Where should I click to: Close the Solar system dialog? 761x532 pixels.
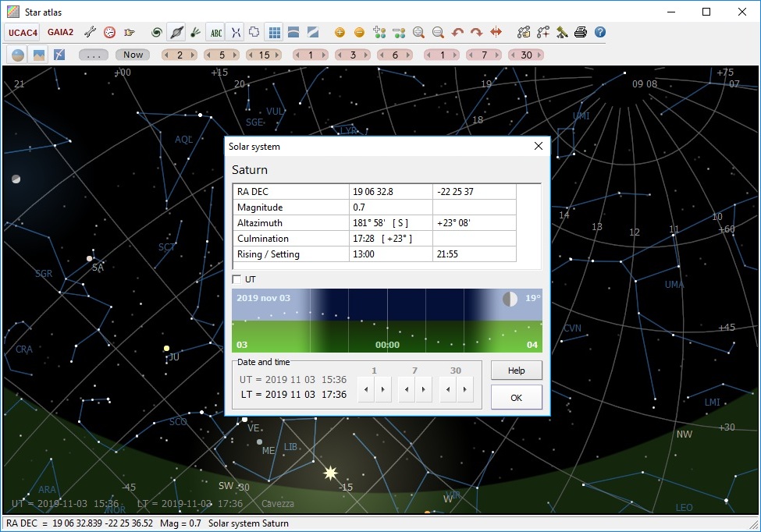539,146
